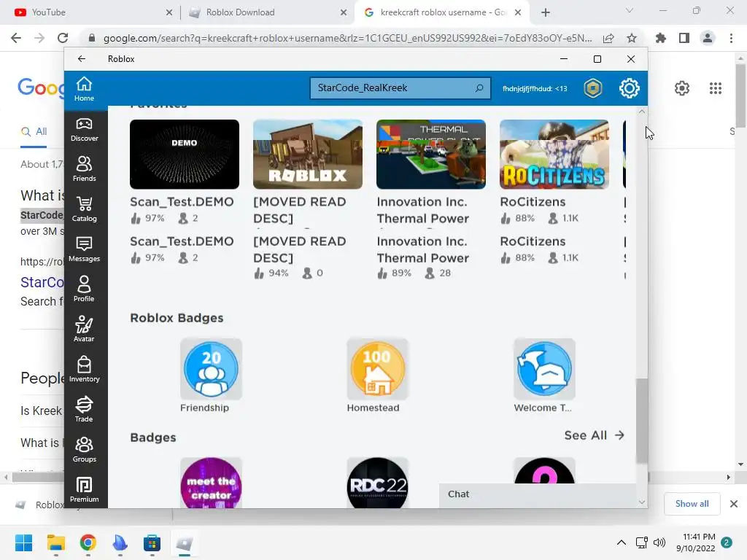Image resolution: width=747 pixels, height=560 pixels.
Task: Open Google quick settings gear
Action: pos(682,88)
